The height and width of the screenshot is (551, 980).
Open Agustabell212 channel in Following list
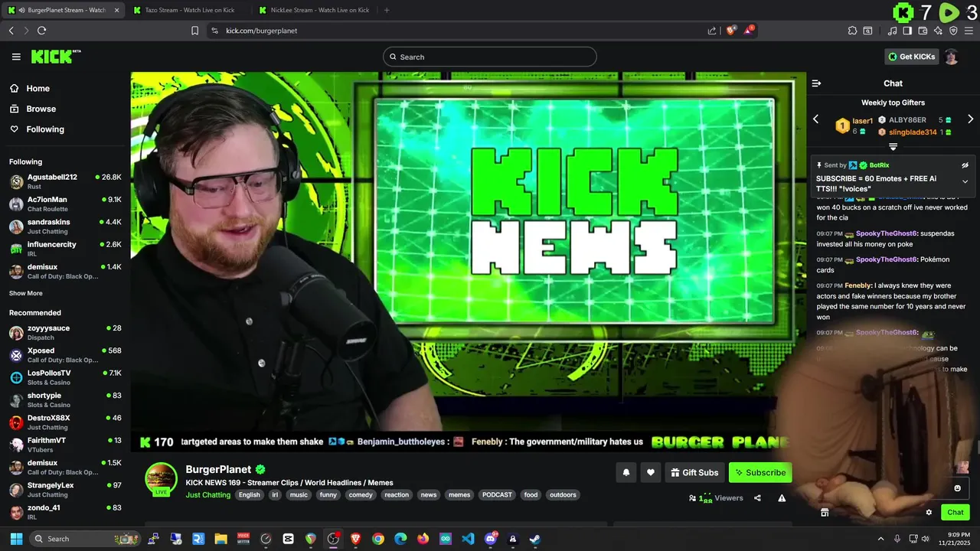point(65,181)
